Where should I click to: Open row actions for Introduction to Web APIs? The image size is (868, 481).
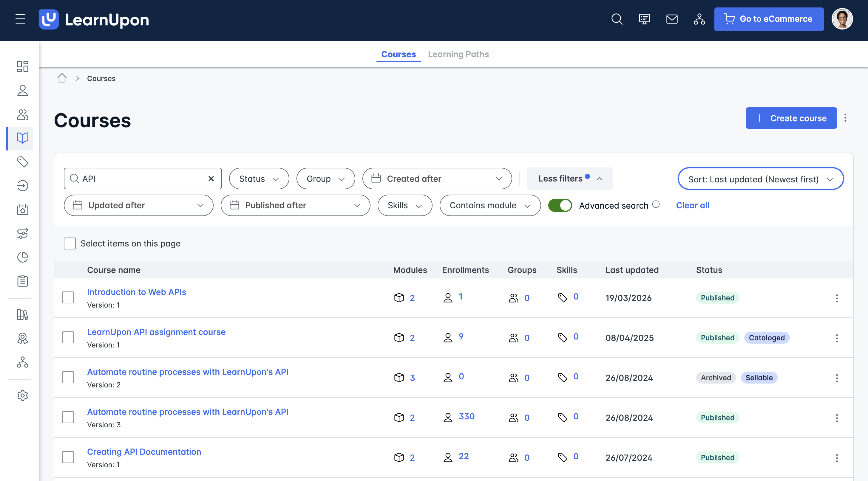click(x=837, y=298)
